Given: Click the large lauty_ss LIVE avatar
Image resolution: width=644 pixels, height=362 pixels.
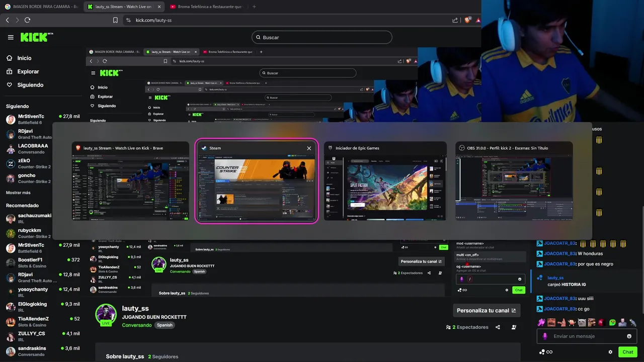Looking at the screenshot, I should (x=106, y=315).
